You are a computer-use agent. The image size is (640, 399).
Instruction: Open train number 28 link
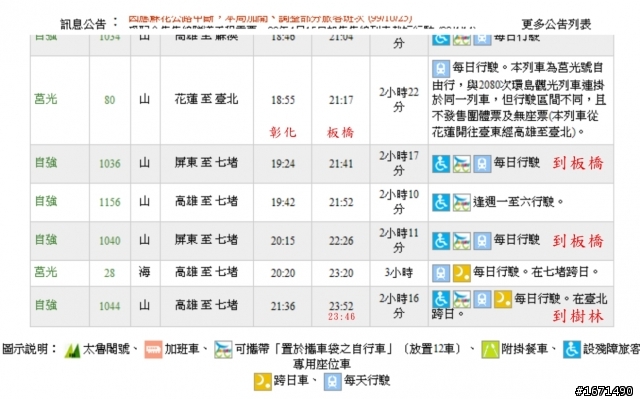tap(109, 273)
